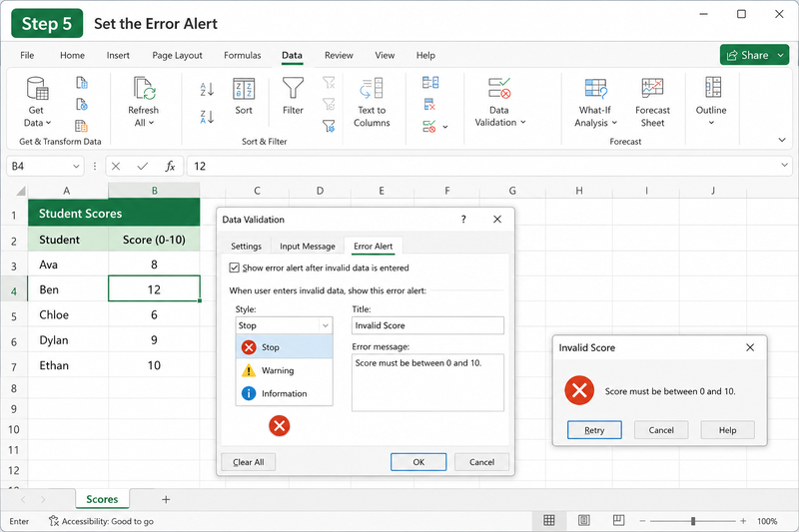Sort column A to Z ascending
Screen dimensions: 799x532
click(x=207, y=90)
